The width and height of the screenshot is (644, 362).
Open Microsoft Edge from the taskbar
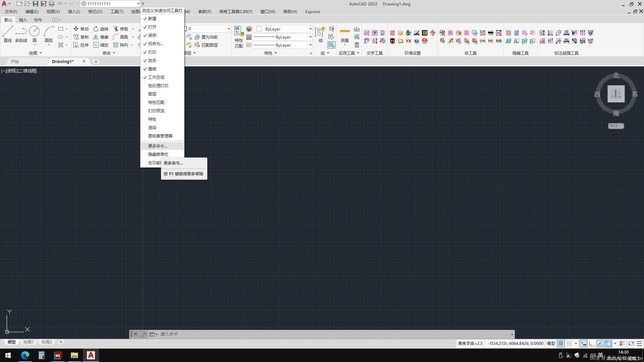click(25, 355)
